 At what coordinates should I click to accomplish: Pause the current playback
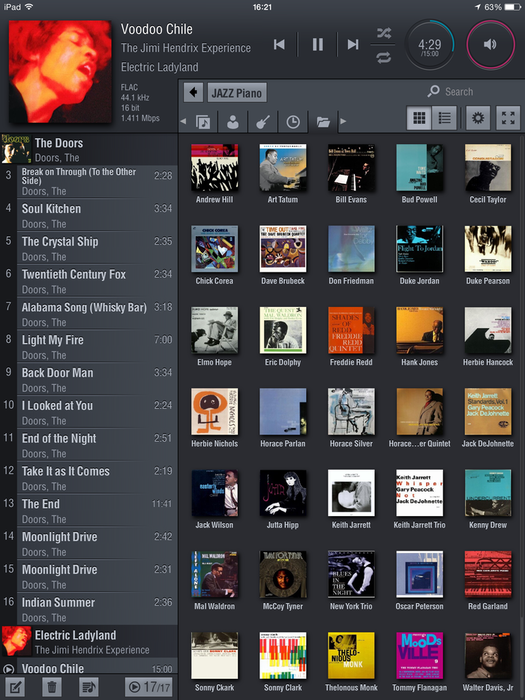pyautogui.click(x=317, y=44)
